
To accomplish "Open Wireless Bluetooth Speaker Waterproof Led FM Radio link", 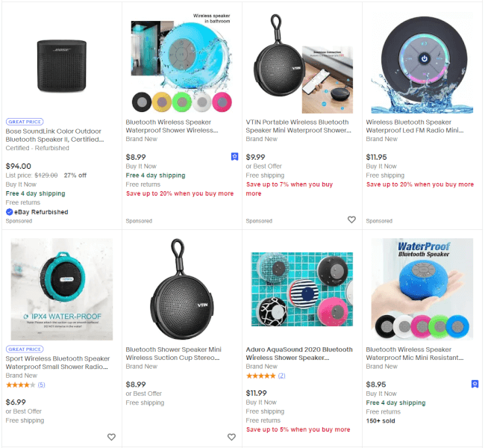I will pos(419,126).
